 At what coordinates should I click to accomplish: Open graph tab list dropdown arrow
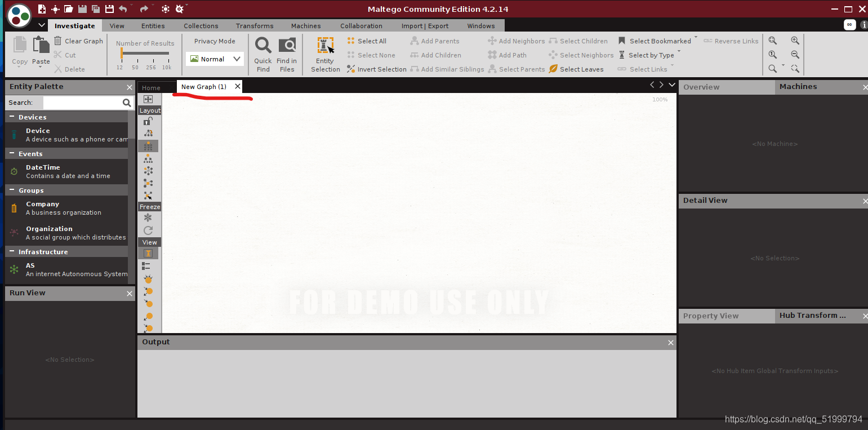point(671,85)
